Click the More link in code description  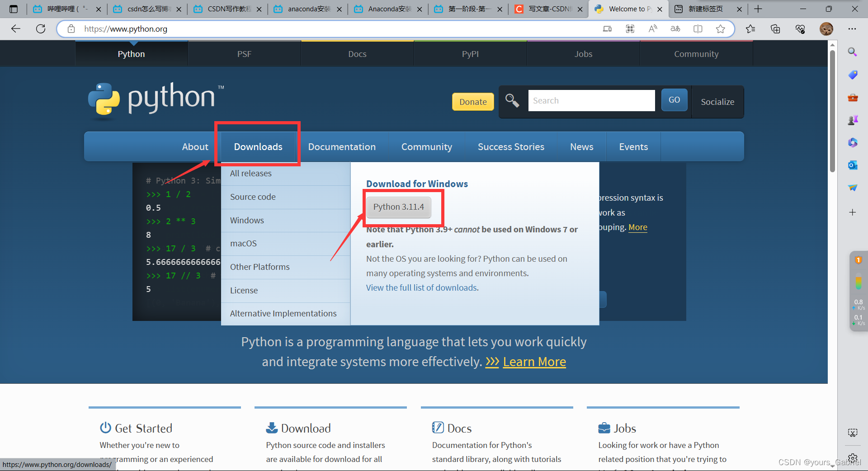[x=638, y=227]
